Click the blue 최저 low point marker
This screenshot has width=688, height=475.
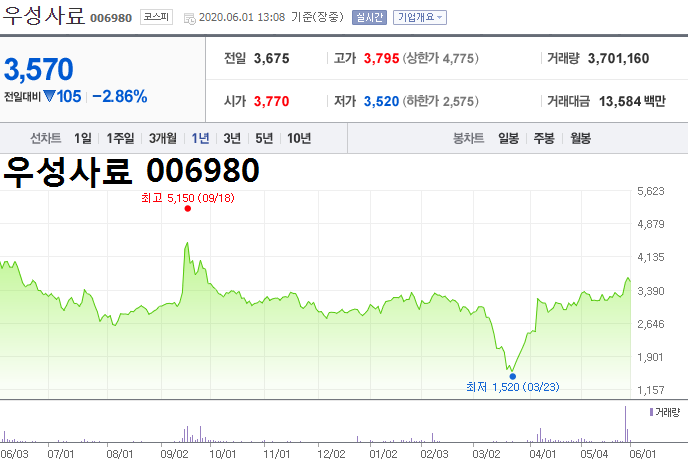512,376
